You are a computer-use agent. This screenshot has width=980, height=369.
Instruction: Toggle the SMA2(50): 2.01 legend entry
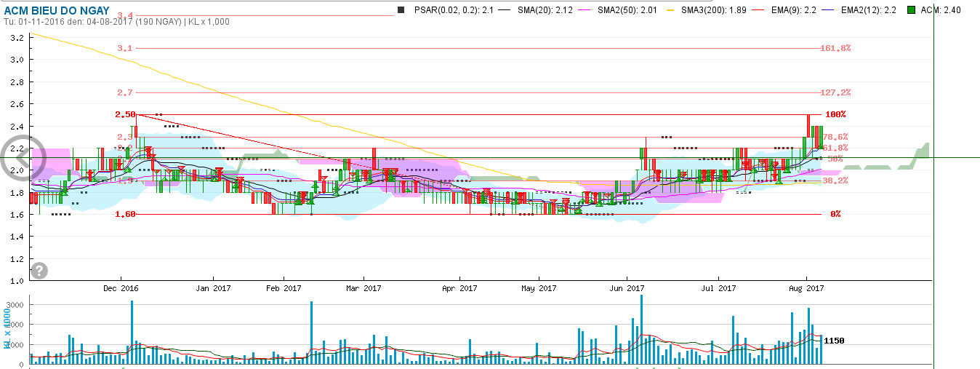pos(627,10)
